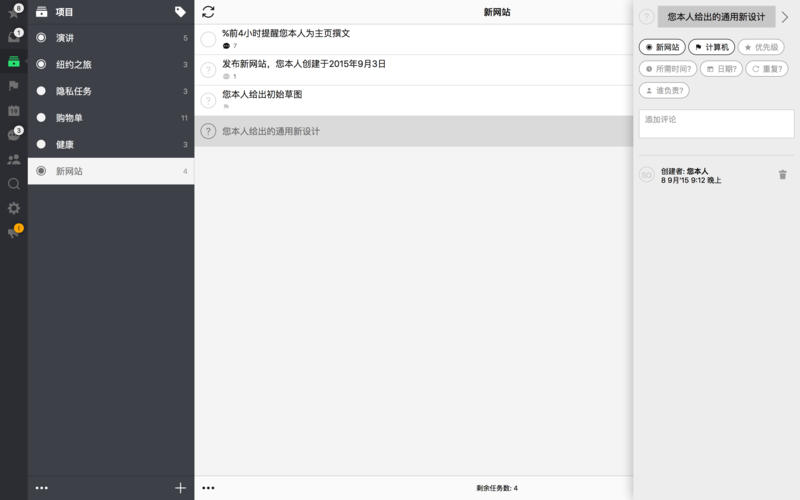Click the 项目 header label
The height and width of the screenshot is (500, 800).
(x=64, y=12)
